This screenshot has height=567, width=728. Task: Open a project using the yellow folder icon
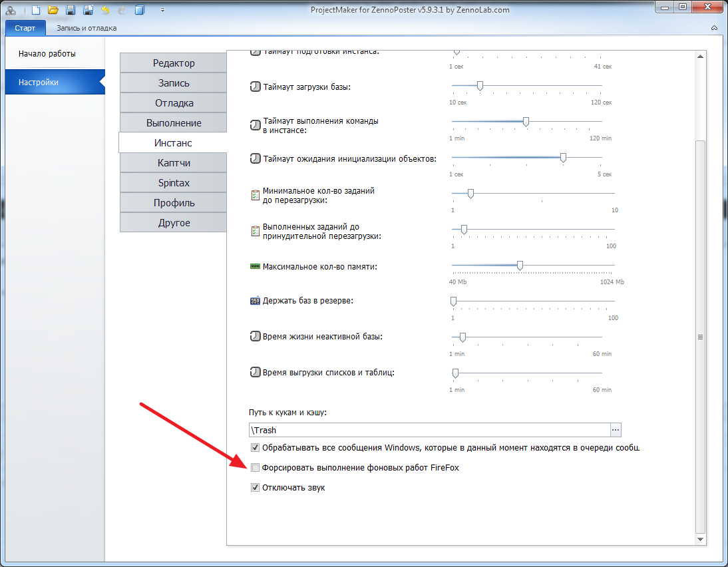click(x=53, y=10)
